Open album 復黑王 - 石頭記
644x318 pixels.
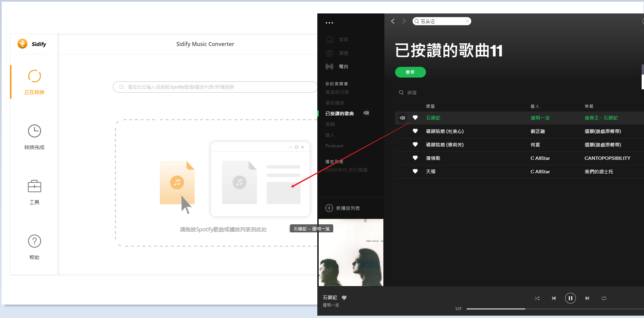601,118
